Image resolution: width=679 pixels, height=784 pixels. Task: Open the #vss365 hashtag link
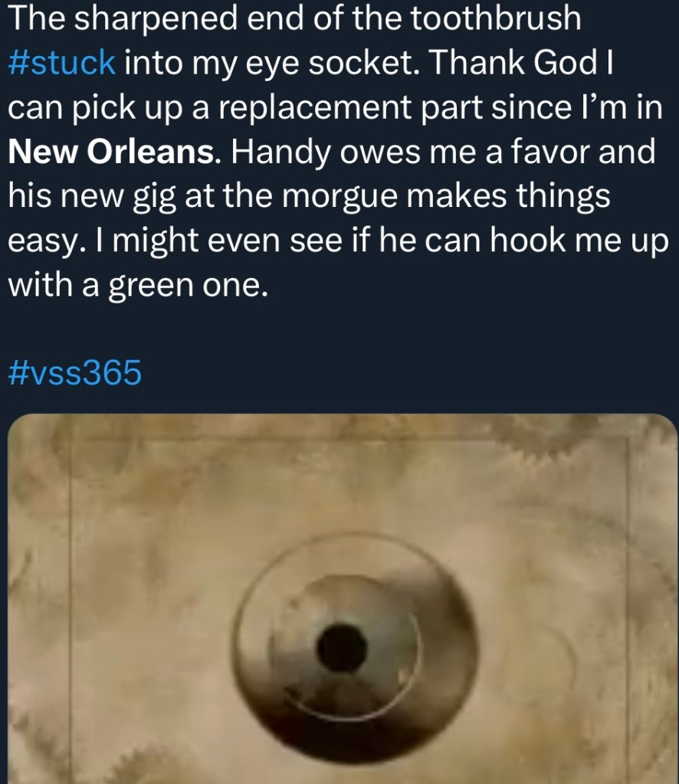point(75,372)
